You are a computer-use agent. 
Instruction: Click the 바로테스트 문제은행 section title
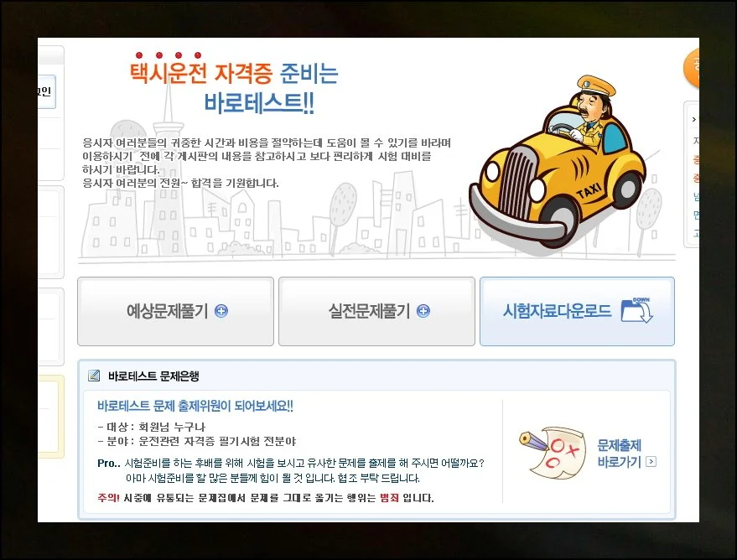(x=153, y=376)
